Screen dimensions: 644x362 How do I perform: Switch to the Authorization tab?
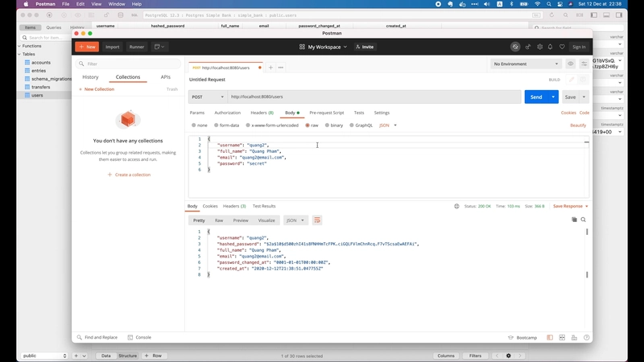227,113
